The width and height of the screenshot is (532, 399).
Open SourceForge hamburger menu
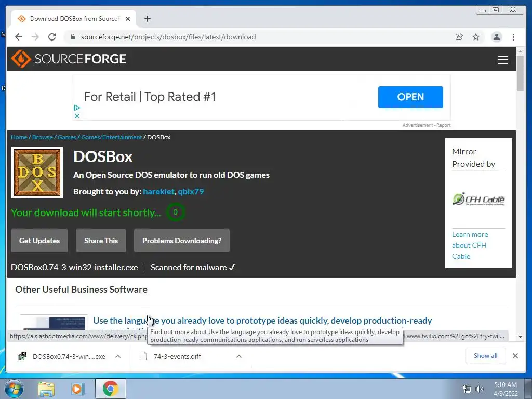502,59
